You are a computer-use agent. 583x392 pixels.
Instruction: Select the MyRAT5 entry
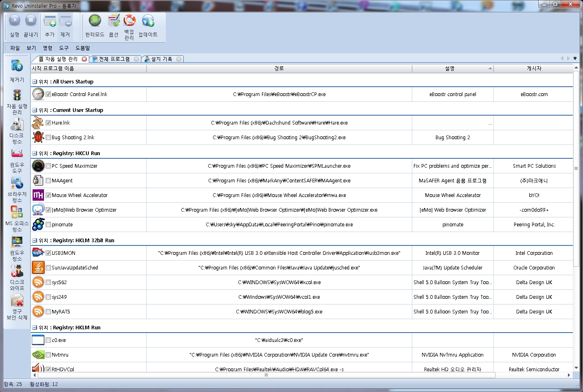61,312
